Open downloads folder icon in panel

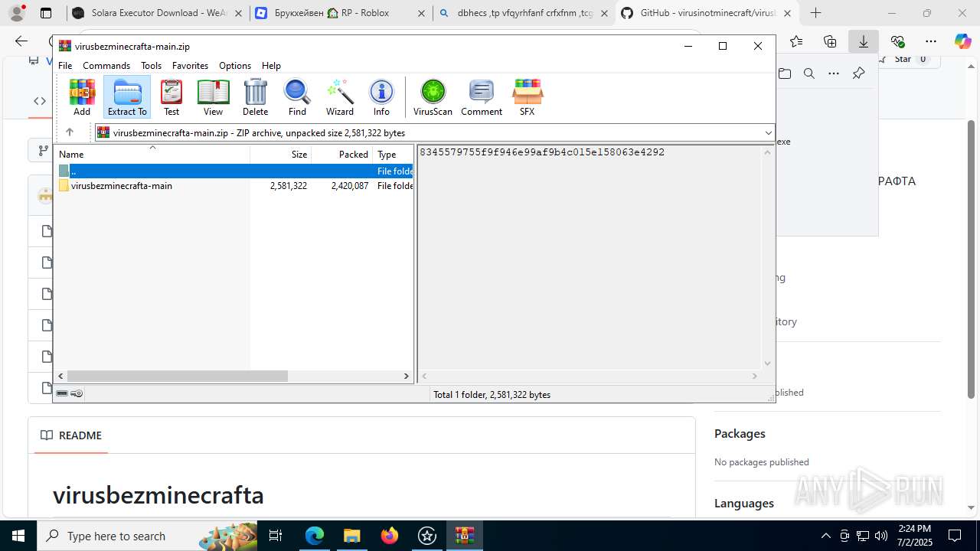tap(785, 73)
